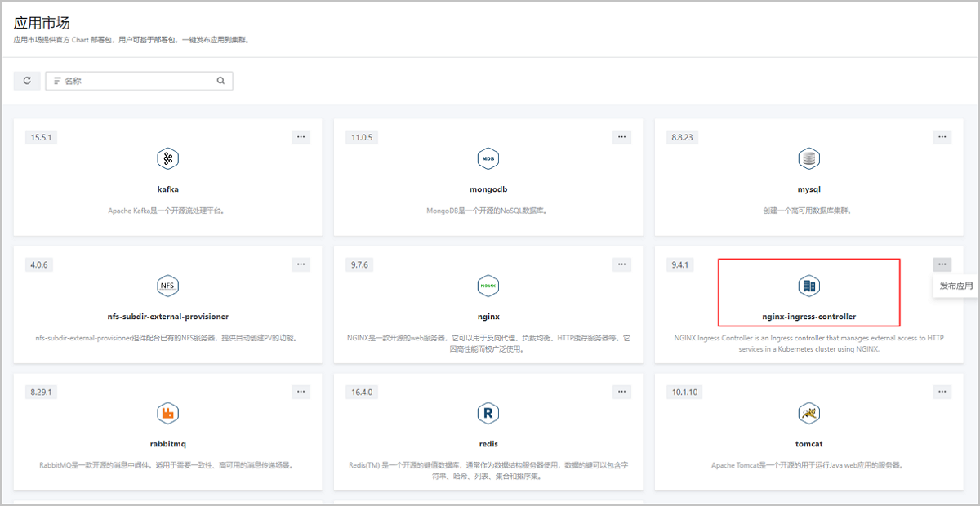Click version tag 15.5.1 on kafka

41,137
